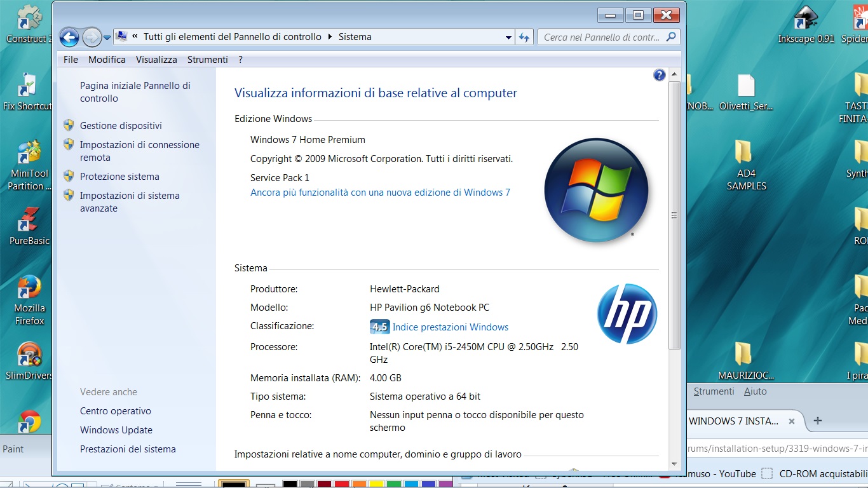Screen dimensions: 868x488
Task: Open Impostazioni di connessione remota
Action: pyautogui.click(x=140, y=151)
